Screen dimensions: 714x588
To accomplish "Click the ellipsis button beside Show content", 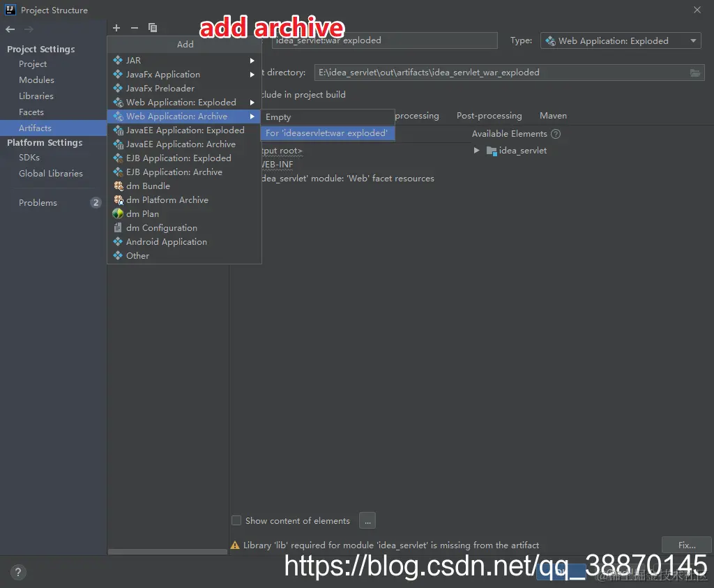I will (367, 520).
